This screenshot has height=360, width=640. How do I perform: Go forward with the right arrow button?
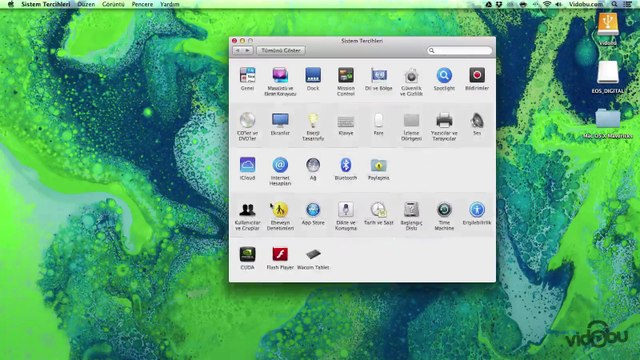pyautogui.click(x=247, y=50)
